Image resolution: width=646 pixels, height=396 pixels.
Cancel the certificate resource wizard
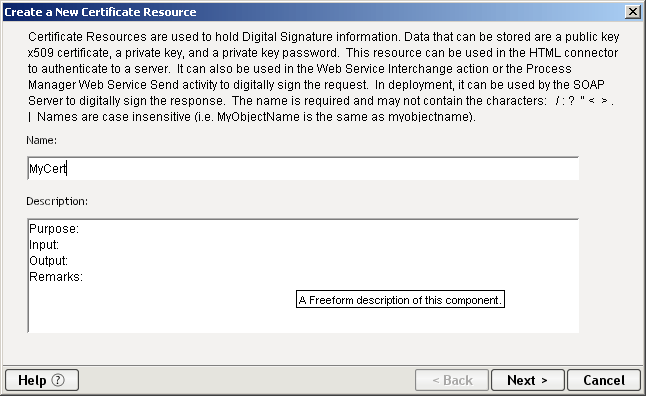click(604, 380)
